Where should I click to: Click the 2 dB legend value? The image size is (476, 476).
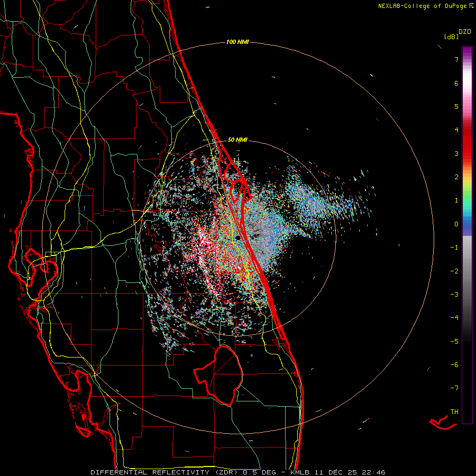click(456, 177)
